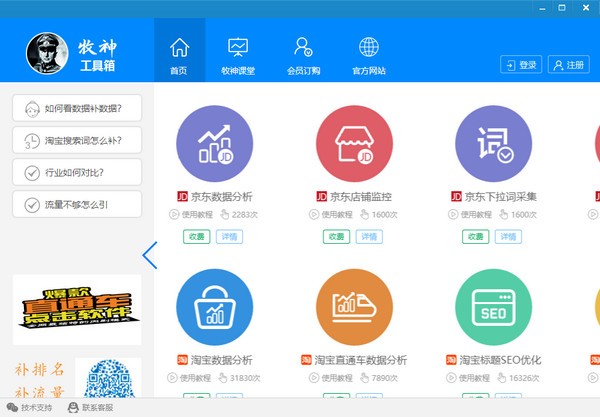Click the 直通车 advertisement banner
This screenshot has height=417, width=600.
click(77, 309)
